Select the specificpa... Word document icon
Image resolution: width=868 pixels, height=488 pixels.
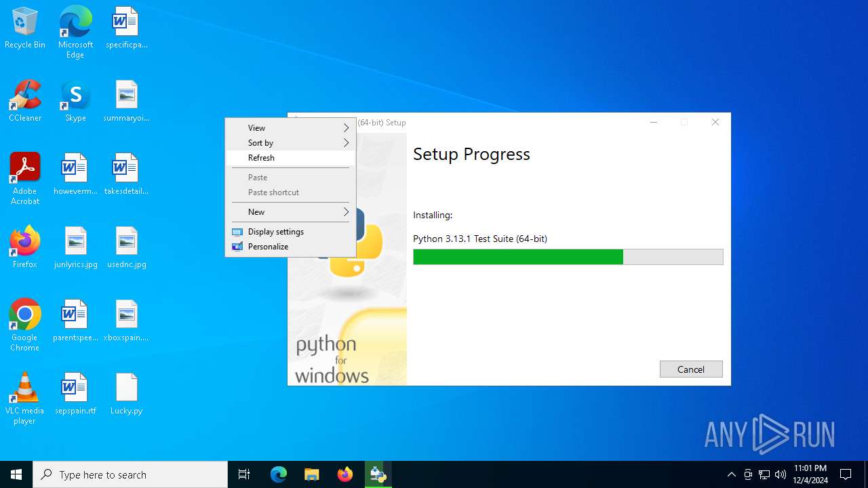click(x=126, y=28)
